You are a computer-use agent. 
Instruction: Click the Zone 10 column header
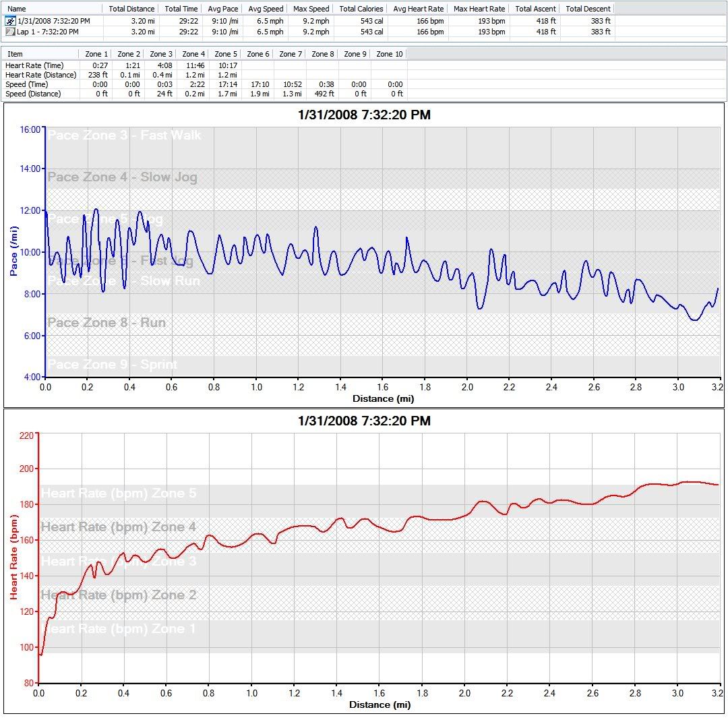click(x=389, y=54)
